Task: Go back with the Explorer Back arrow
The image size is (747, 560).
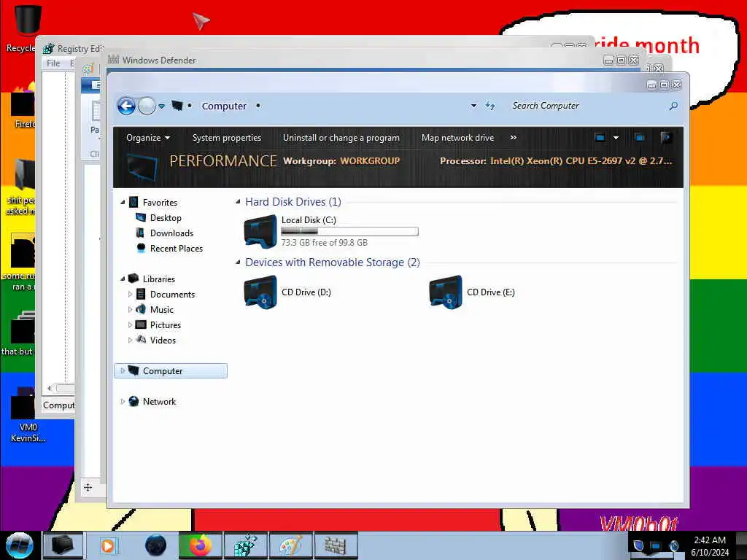Action: [x=126, y=106]
